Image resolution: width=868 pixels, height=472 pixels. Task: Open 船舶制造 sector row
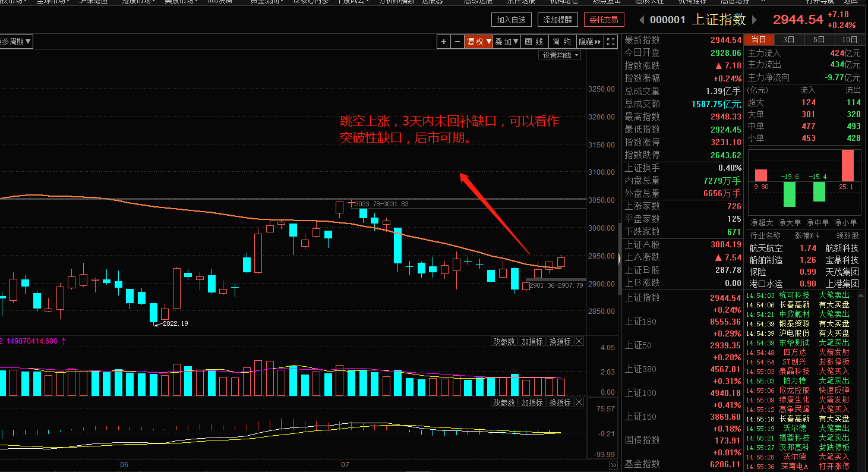(x=804, y=260)
